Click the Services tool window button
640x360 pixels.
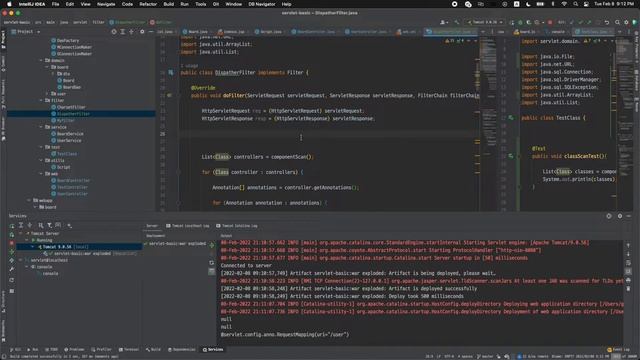tap(213, 350)
